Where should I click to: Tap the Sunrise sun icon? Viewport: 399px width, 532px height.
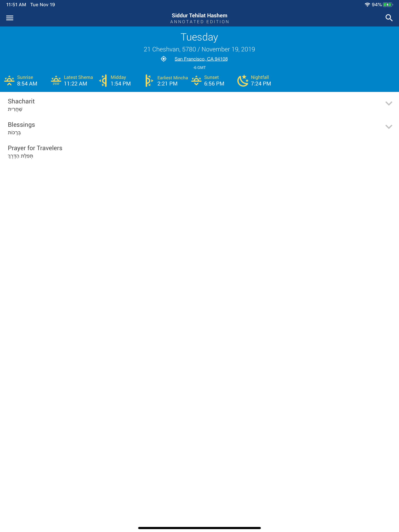click(x=9, y=81)
